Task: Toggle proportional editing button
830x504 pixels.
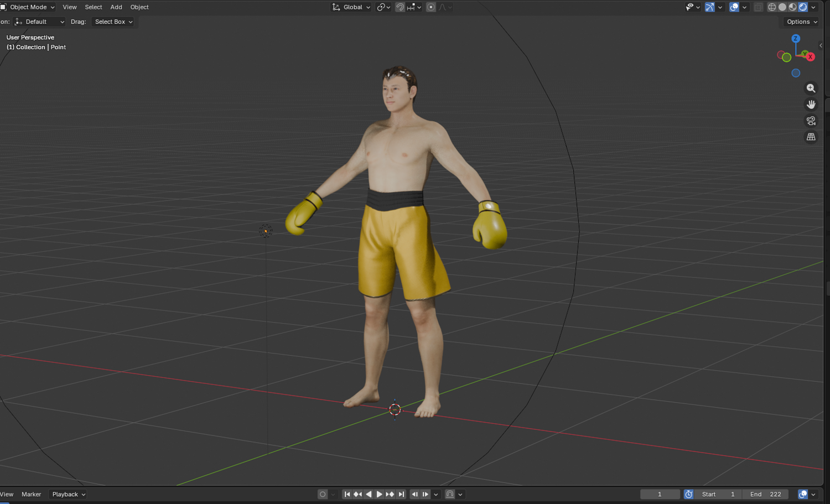Action: click(431, 7)
